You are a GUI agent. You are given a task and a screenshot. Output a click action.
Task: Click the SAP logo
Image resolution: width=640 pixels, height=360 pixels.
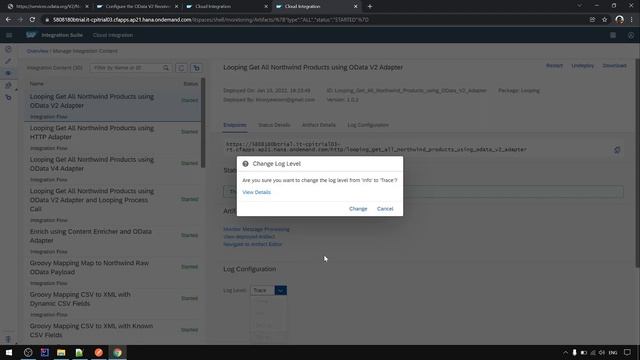[x=31, y=35]
